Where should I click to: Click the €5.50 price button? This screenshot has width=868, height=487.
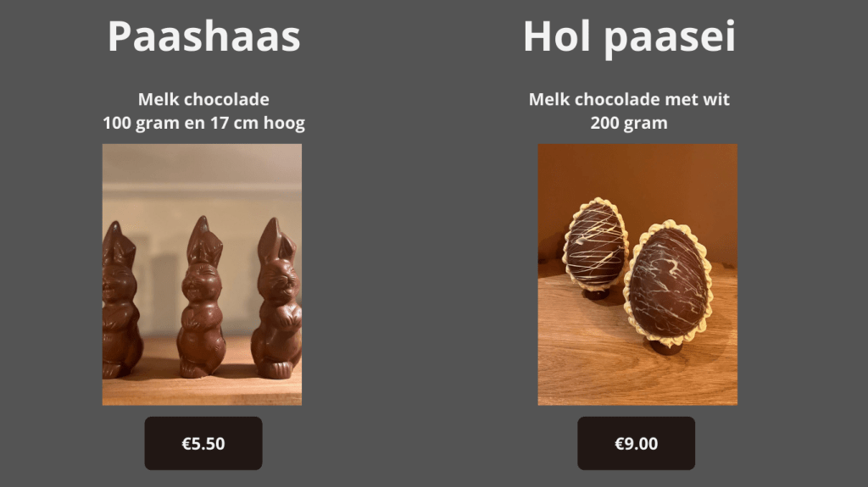coord(203,443)
